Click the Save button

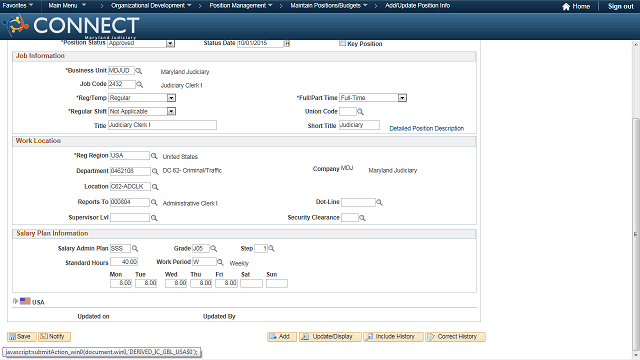click(x=22, y=337)
